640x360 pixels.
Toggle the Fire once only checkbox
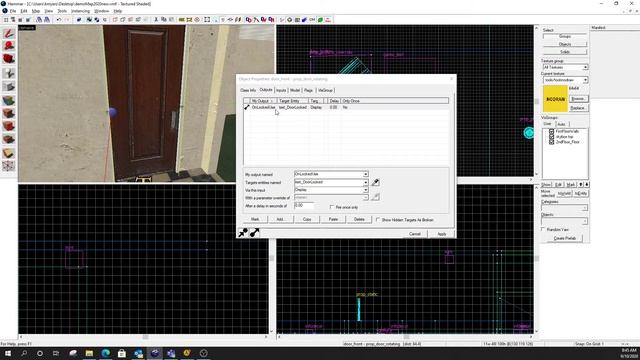tap(332, 207)
